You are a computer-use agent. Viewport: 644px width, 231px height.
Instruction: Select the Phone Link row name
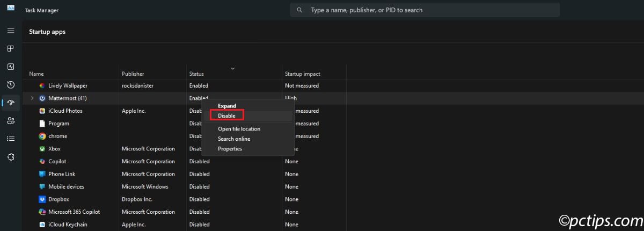tap(62, 174)
